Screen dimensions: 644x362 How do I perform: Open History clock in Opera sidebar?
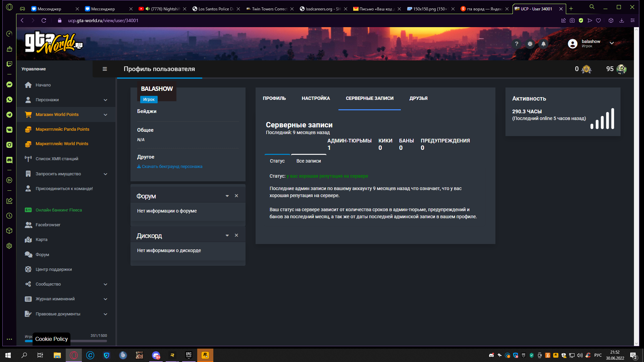[9, 216]
